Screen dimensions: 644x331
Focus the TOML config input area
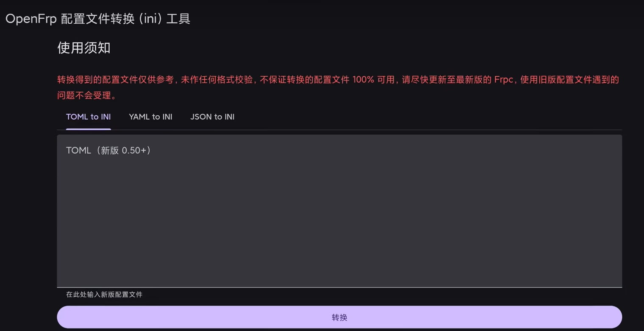tap(339, 211)
